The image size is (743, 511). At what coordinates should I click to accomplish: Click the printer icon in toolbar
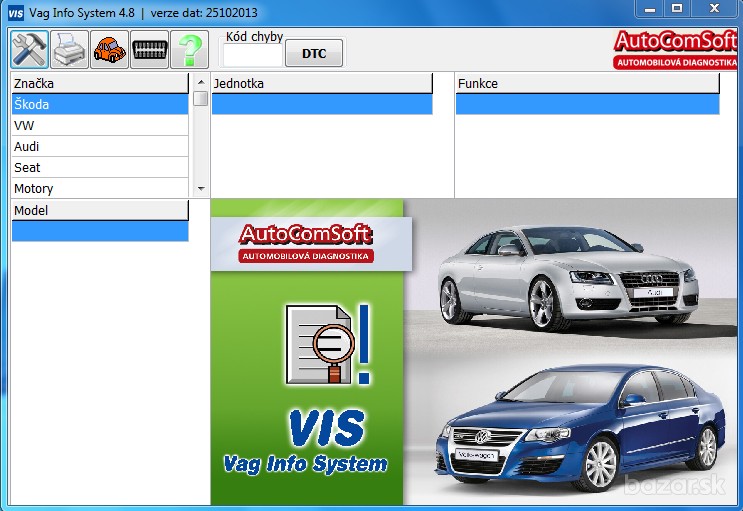69,49
